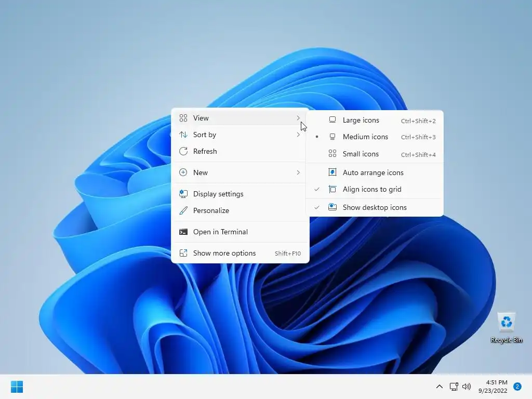Click the Ctrl+Shift+4 shortcut text

pyautogui.click(x=418, y=155)
